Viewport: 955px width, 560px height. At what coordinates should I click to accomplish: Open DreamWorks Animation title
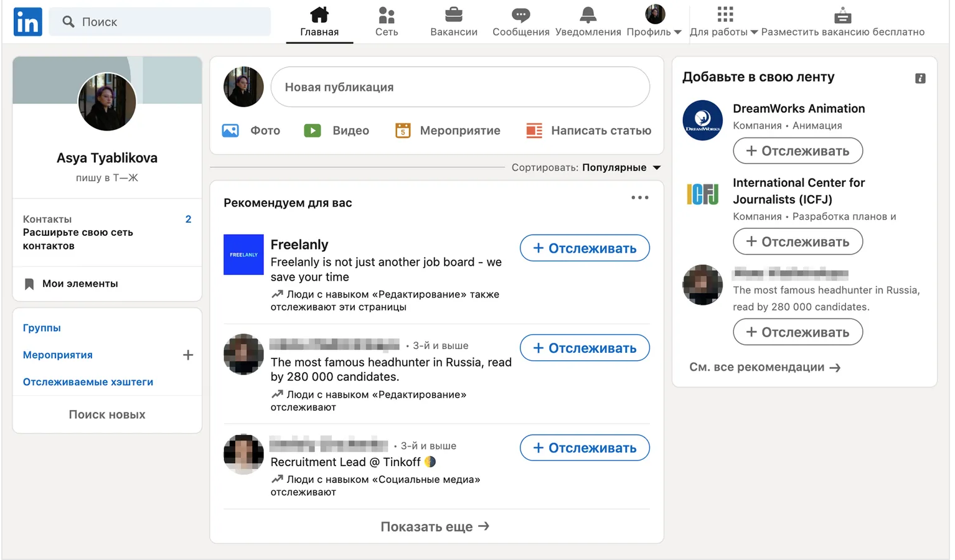click(799, 108)
